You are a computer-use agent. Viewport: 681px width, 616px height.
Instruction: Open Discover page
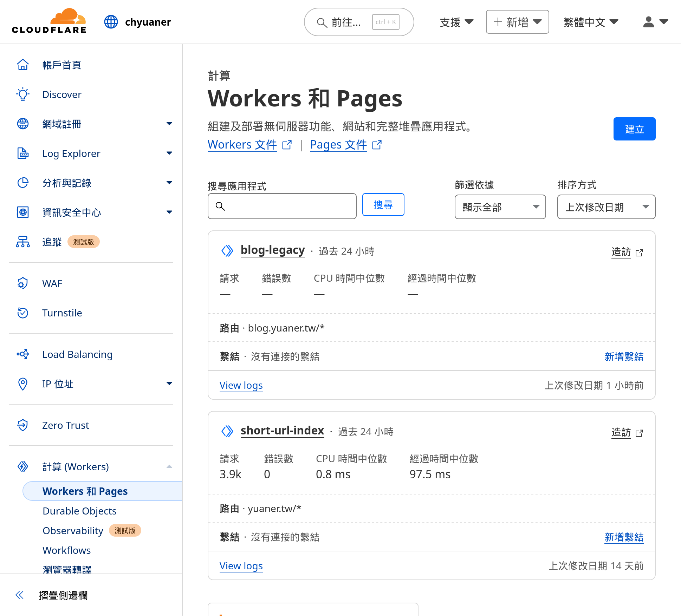61,94
